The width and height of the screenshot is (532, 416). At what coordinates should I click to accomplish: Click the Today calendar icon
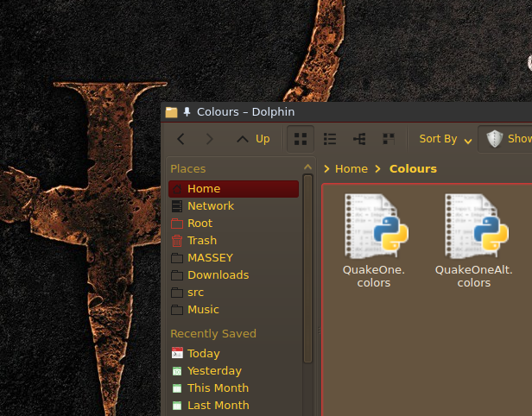click(x=177, y=353)
